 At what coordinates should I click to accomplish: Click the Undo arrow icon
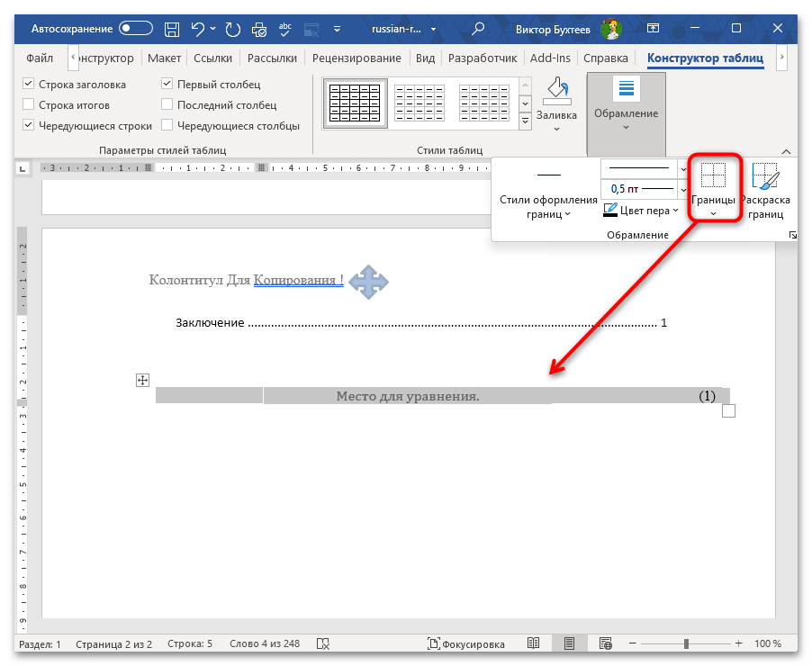198,29
